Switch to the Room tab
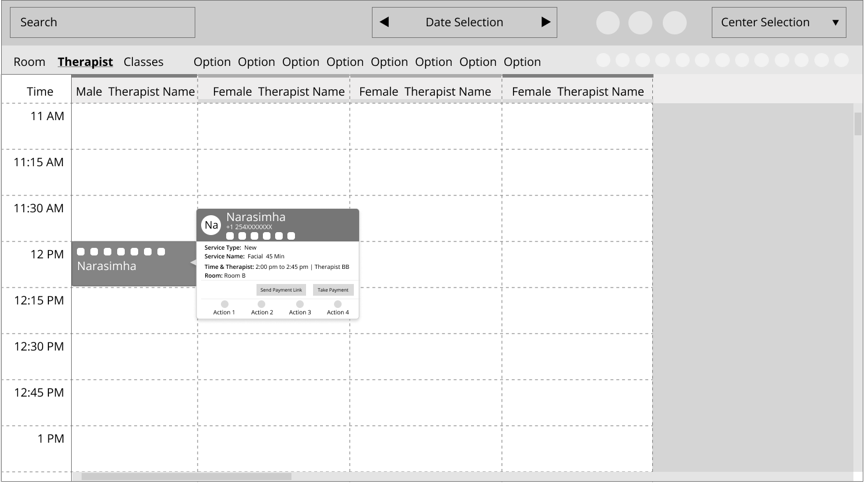Screen dimensions: 868x487 tap(29, 61)
